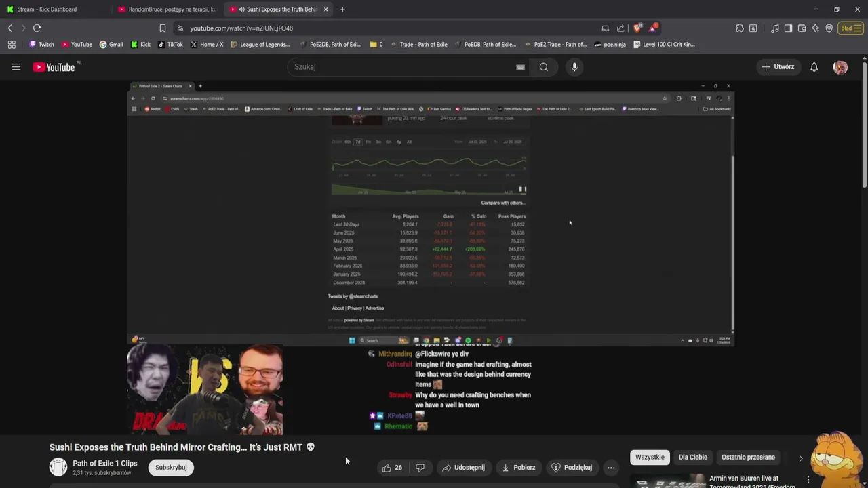Image resolution: width=868 pixels, height=488 pixels.
Task: Open the site settings icon in the address bar
Action: tap(180, 28)
